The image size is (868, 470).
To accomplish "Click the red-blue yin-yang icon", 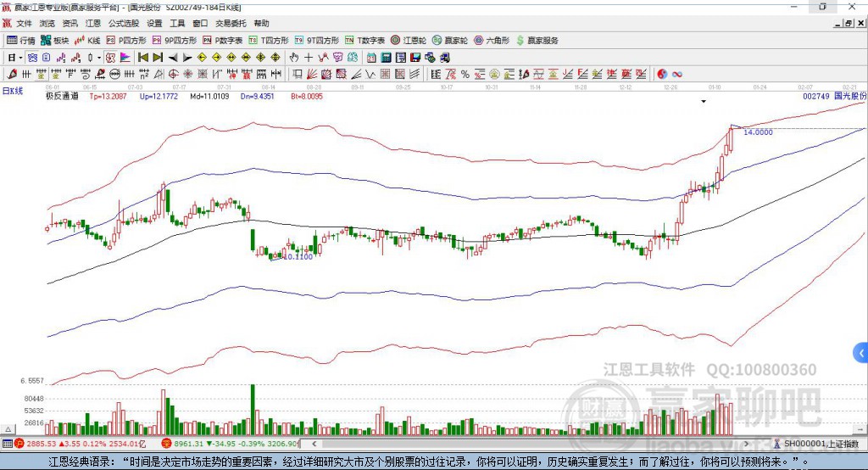I will (x=661, y=74).
